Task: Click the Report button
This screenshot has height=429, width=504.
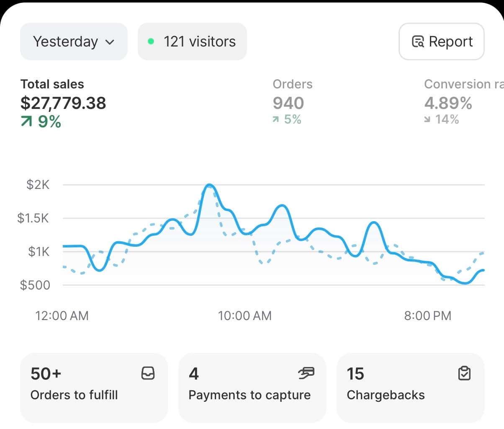Action: point(441,41)
